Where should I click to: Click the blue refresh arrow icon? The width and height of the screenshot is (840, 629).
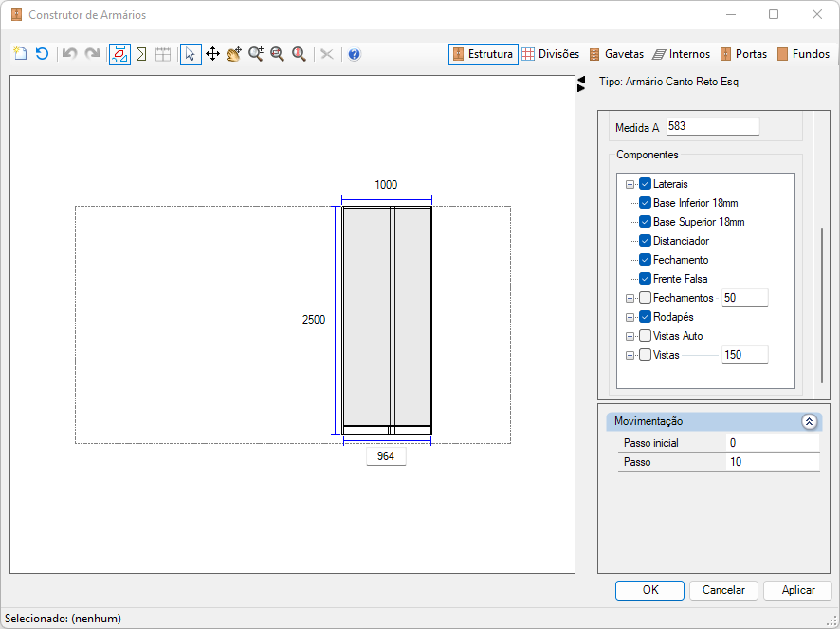pyautogui.click(x=42, y=54)
